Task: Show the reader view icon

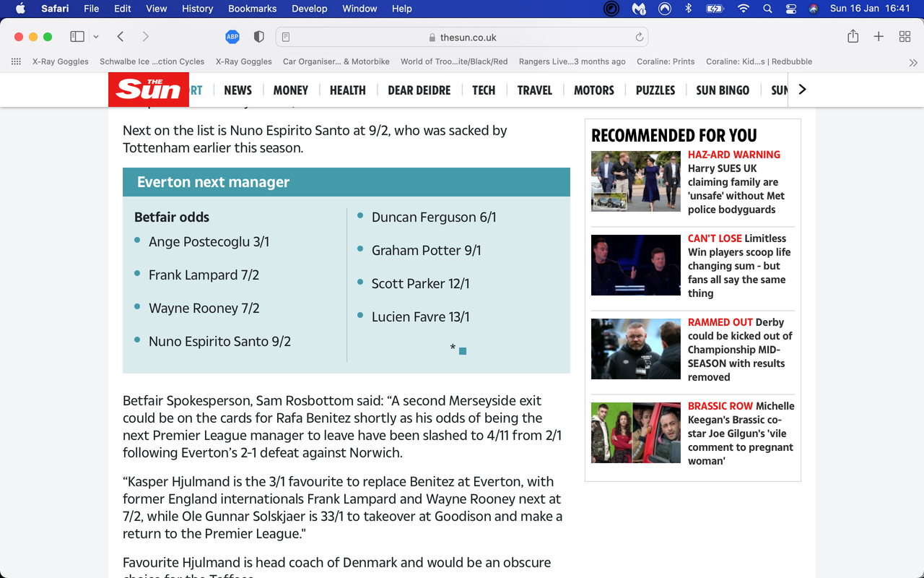Action: (x=286, y=37)
